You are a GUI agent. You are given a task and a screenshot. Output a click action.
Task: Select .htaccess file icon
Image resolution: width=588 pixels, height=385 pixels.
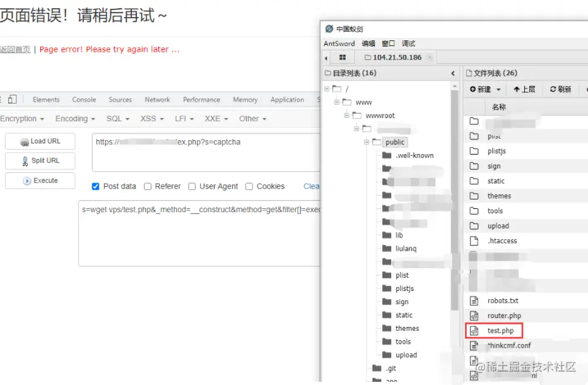pyautogui.click(x=474, y=241)
